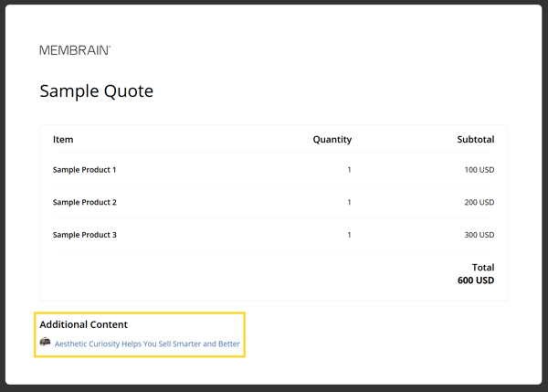Image resolution: width=548 pixels, height=392 pixels.
Task: Click the Additional Content heading
Action: tap(83, 324)
